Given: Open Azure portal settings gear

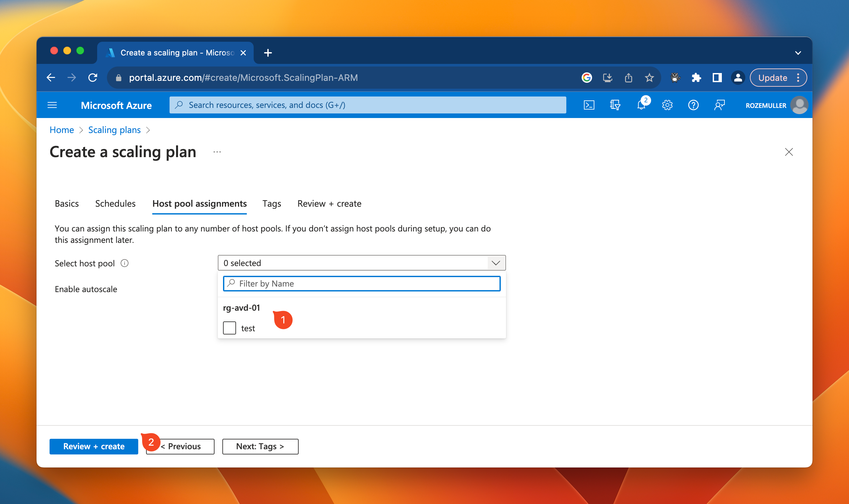Looking at the screenshot, I should (667, 105).
